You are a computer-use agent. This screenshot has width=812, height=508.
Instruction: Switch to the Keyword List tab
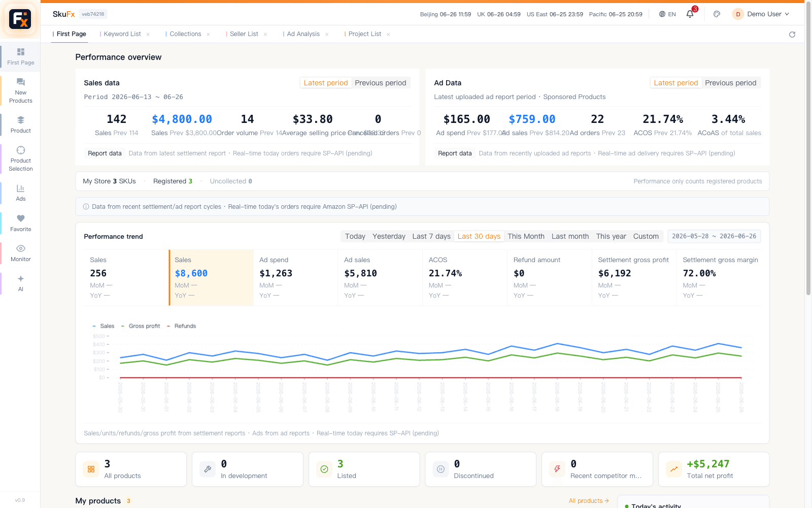point(122,34)
